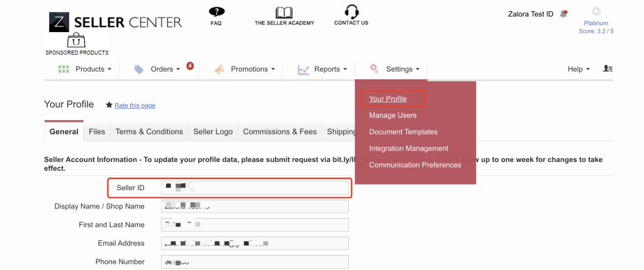Choose Integration Management menu entry
This screenshot has height=270, width=644.
click(x=409, y=148)
